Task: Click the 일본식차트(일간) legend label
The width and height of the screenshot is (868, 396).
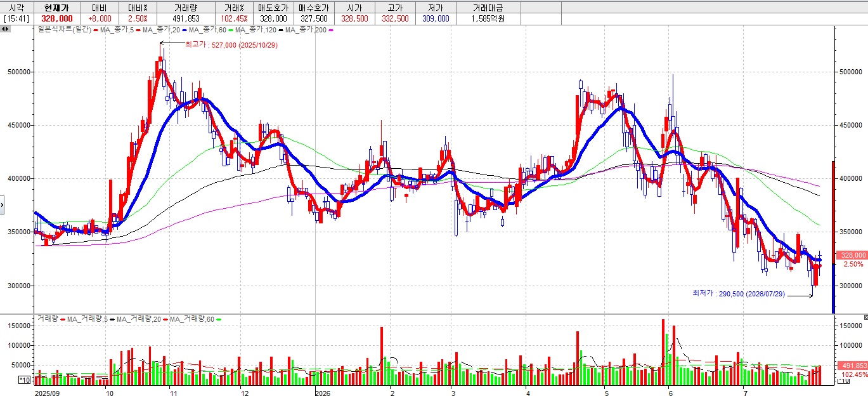Action: 64,30
